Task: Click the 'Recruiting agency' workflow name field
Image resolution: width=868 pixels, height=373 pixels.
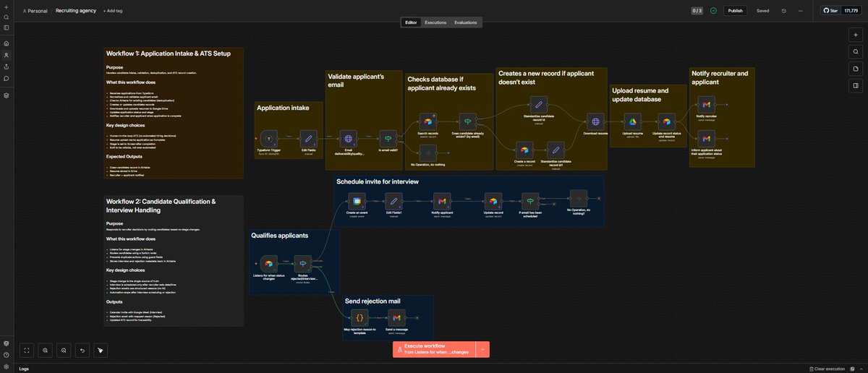Action: [x=77, y=11]
